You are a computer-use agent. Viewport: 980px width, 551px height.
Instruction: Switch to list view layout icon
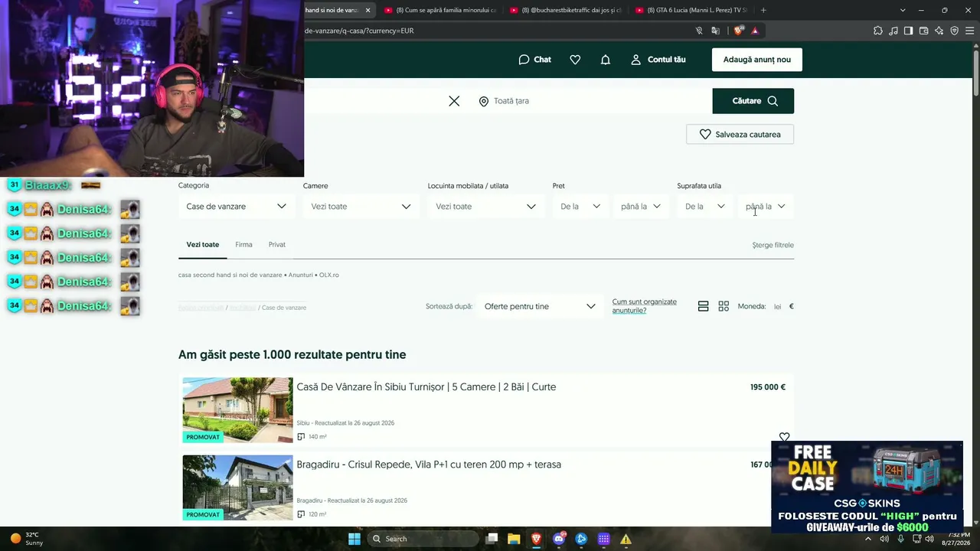click(x=704, y=306)
